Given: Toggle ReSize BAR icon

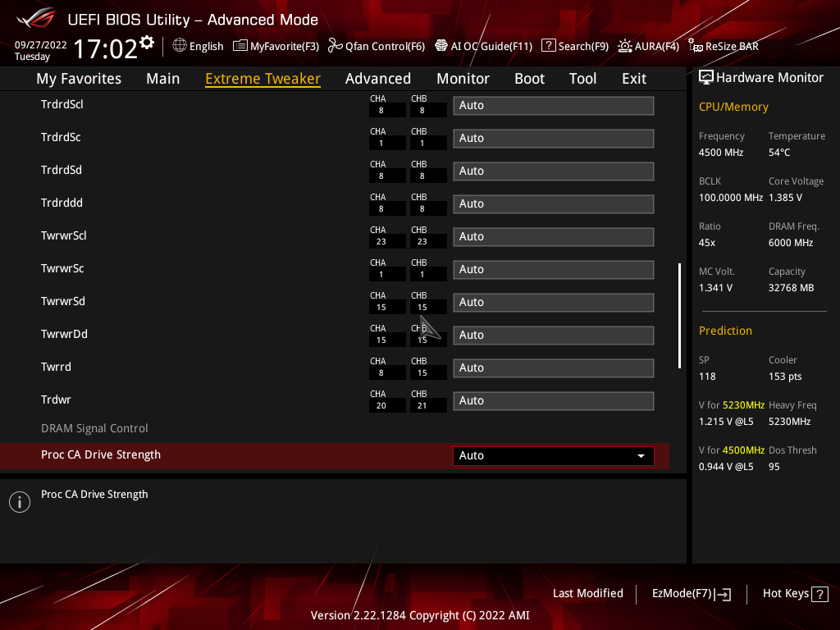Looking at the screenshot, I should (696, 46).
